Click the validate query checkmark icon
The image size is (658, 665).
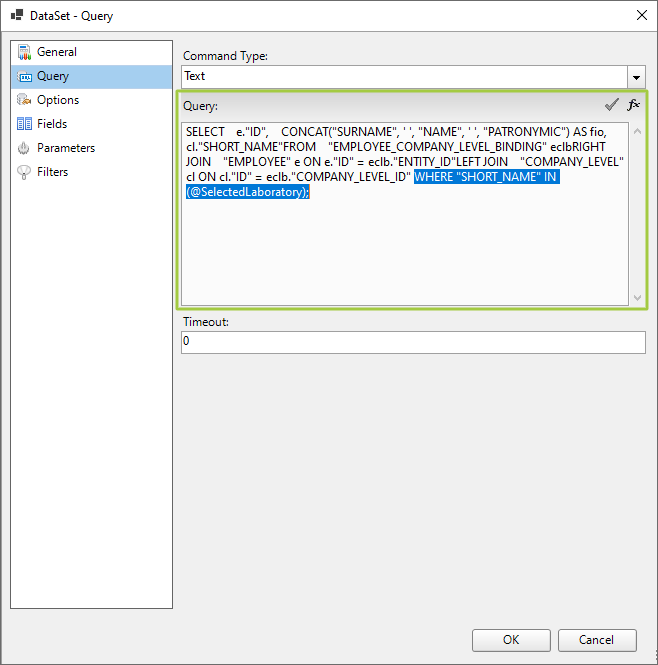click(611, 105)
